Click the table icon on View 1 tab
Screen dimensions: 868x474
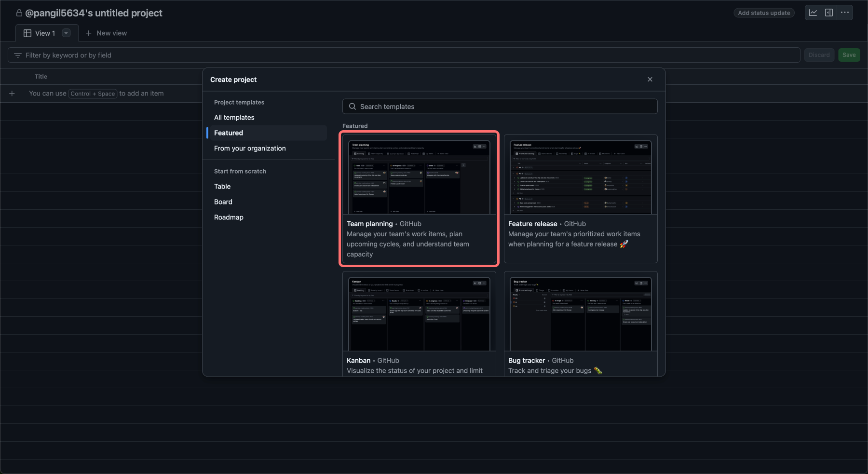coord(27,33)
